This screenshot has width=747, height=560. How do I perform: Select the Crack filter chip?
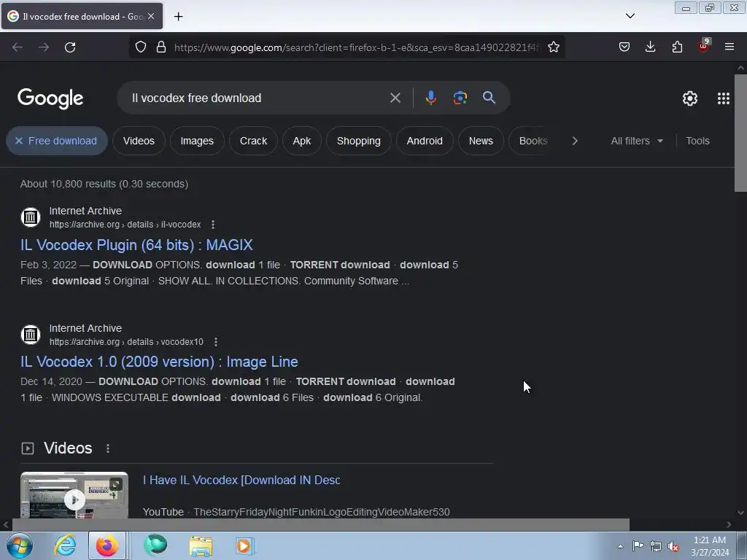[253, 141]
